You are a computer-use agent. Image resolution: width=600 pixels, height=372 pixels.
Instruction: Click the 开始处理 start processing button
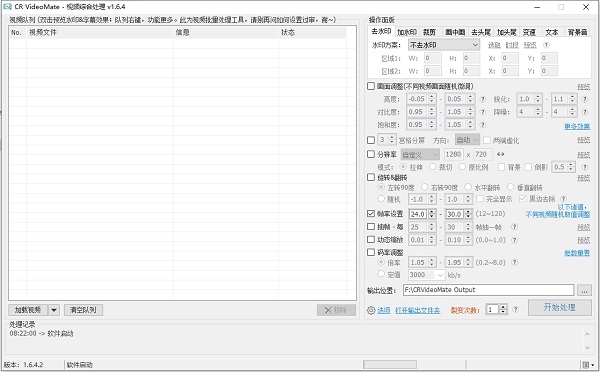coord(559,307)
